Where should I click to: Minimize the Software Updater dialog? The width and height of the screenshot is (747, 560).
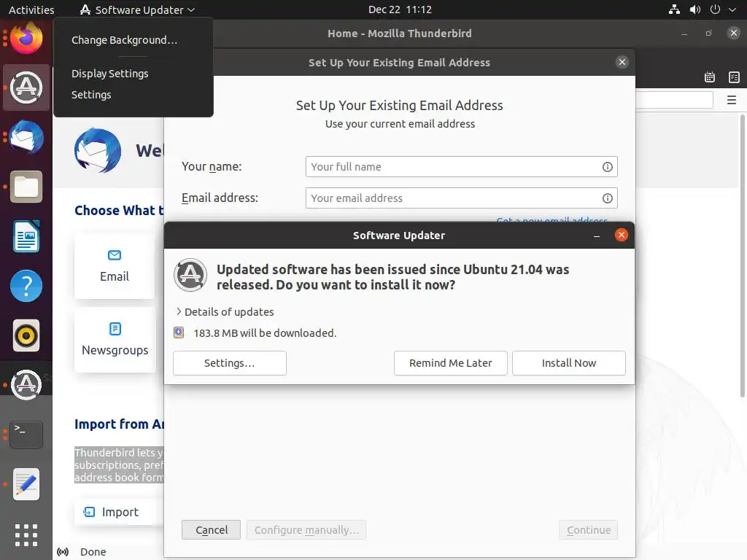click(597, 236)
